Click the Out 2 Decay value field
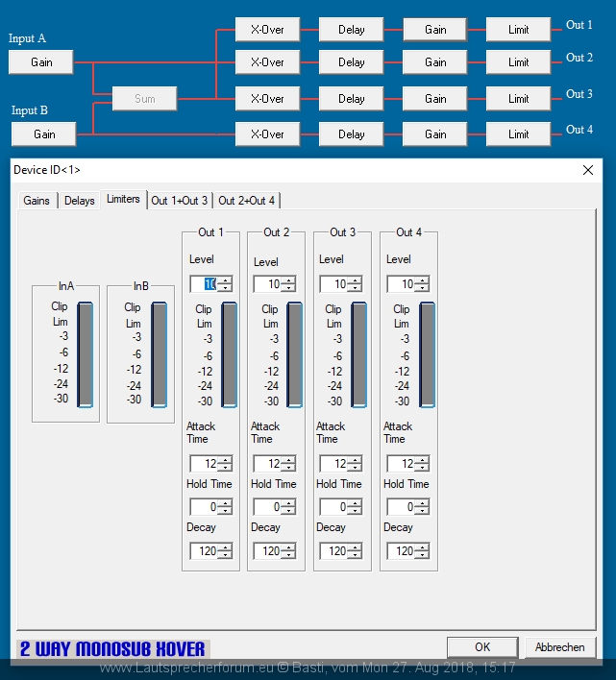This screenshot has width=616, height=680. (x=268, y=551)
